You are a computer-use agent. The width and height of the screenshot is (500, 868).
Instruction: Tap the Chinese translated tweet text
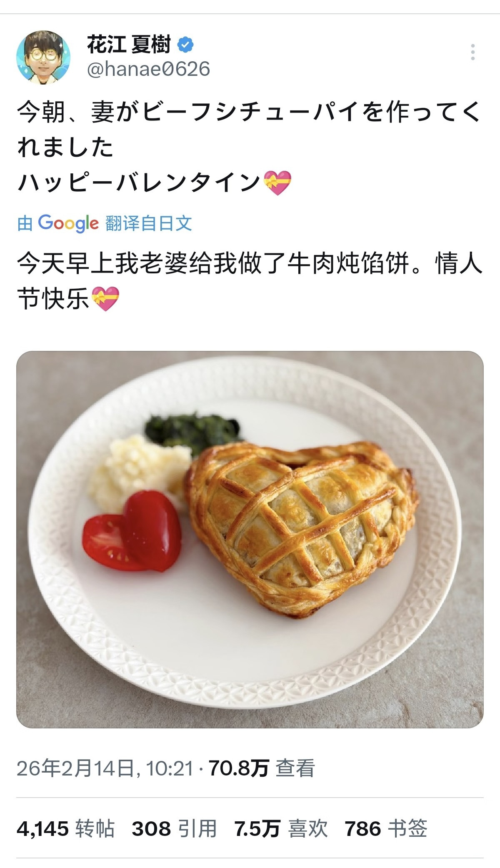tap(249, 281)
